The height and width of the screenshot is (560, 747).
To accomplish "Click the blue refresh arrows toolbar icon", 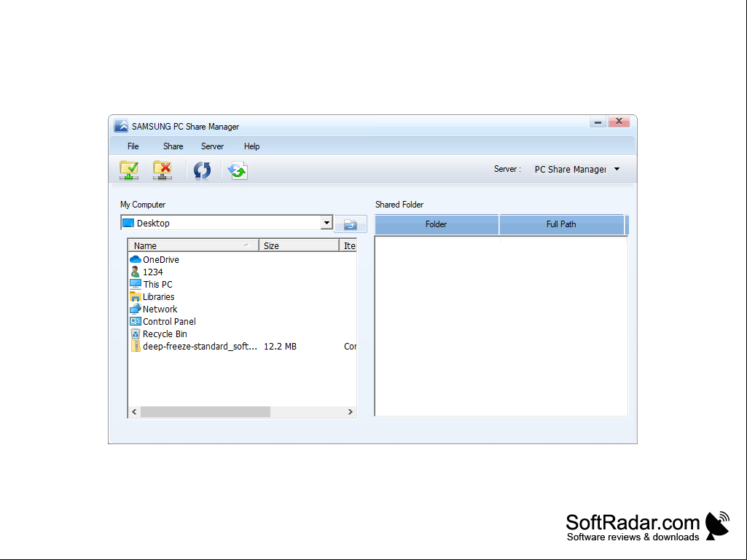I will tap(202, 170).
